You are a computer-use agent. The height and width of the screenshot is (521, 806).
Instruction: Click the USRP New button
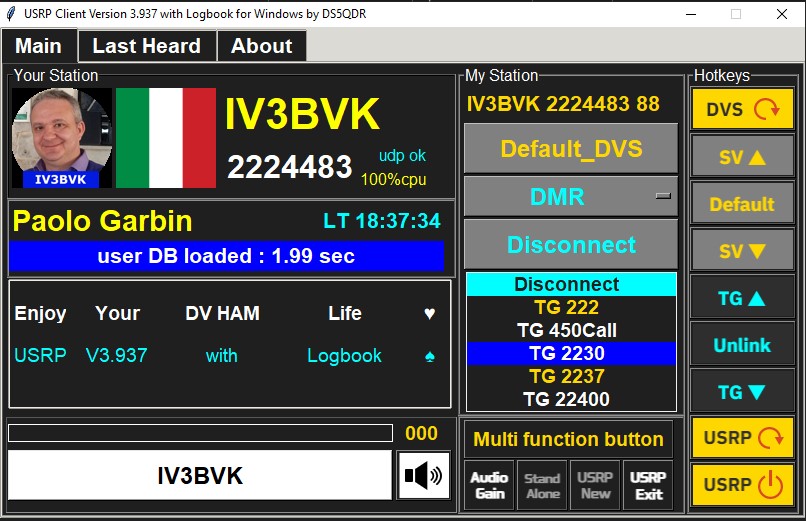595,485
